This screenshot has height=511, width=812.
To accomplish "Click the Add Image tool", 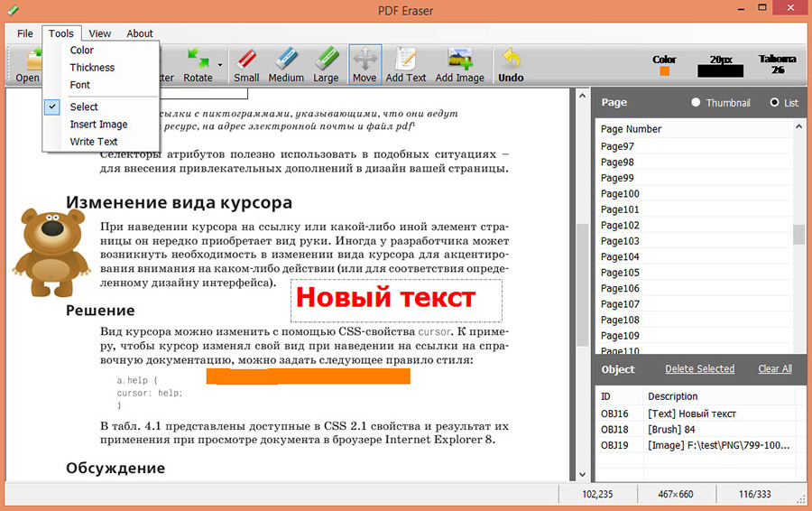I will pos(460,65).
